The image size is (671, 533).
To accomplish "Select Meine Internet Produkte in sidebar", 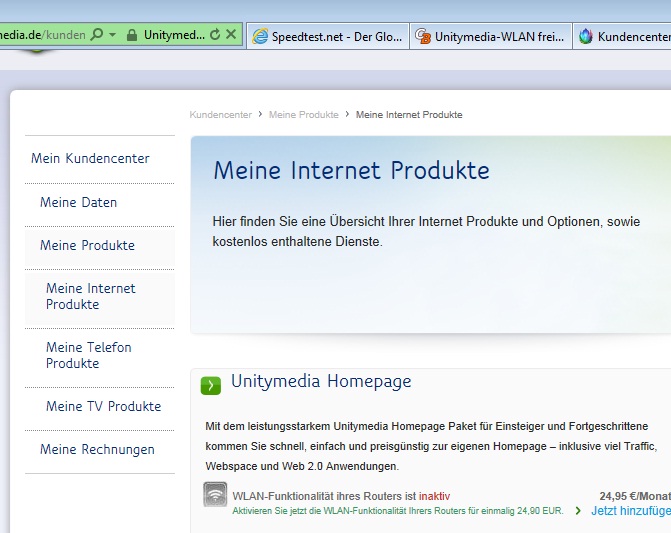I will click(91, 296).
